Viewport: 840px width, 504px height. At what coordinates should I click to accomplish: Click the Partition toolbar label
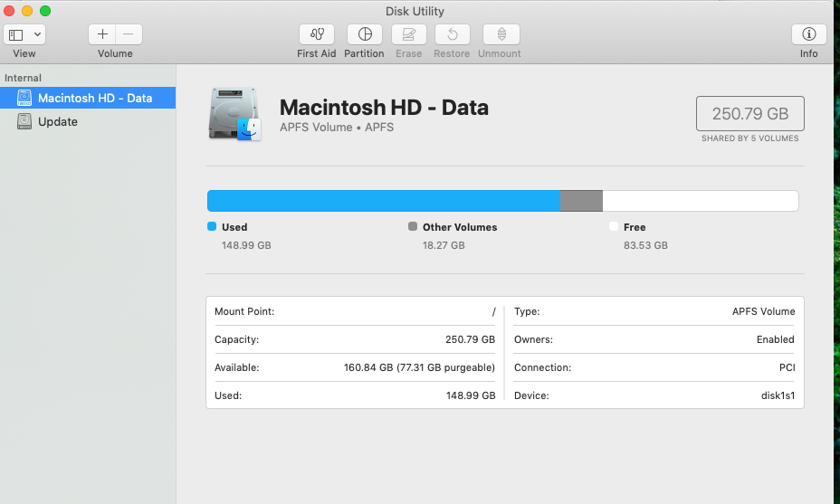[364, 53]
